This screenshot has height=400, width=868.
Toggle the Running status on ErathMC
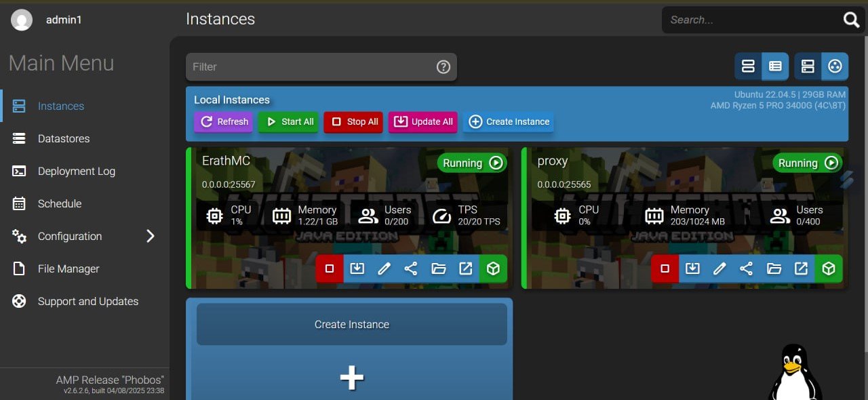pos(471,163)
